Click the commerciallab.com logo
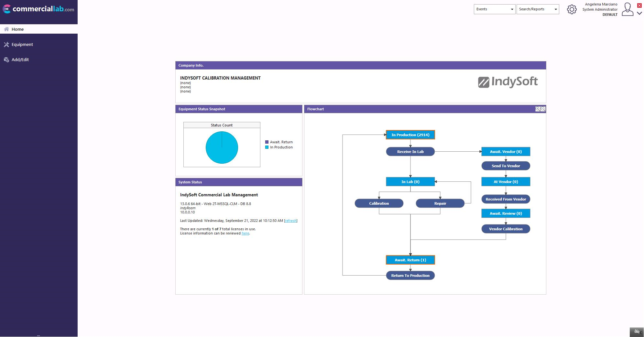Image resolution: width=644 pixels, height=337 pixels. (x=38, y=9)
